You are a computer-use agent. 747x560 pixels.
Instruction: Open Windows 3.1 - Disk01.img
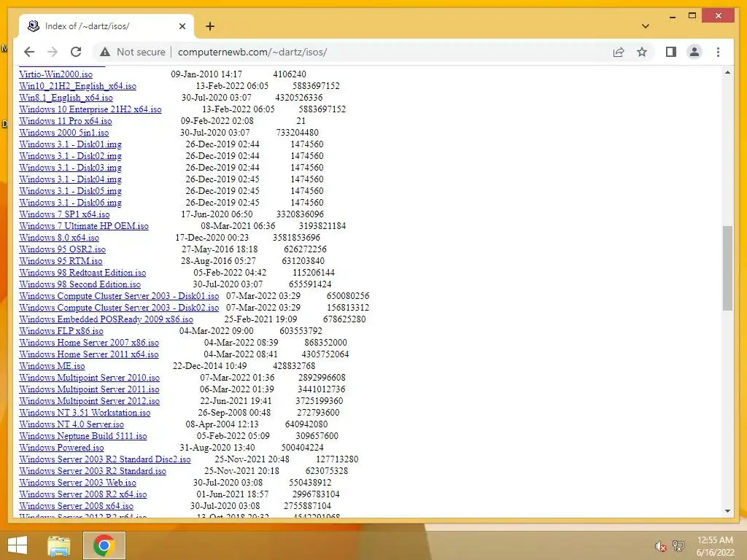tap(71, 144)
